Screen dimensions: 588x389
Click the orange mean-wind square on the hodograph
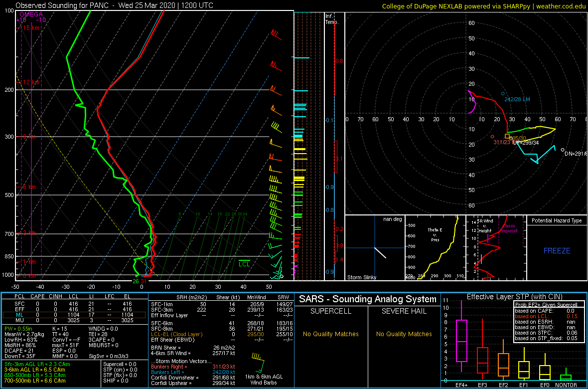(507, 136)
